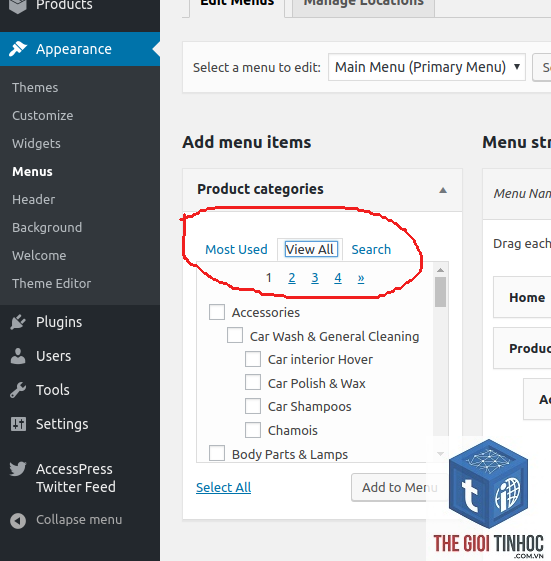Switch to the Most Used tab
Viewport: 551px width, 561px height.
(x=236, y=249)
